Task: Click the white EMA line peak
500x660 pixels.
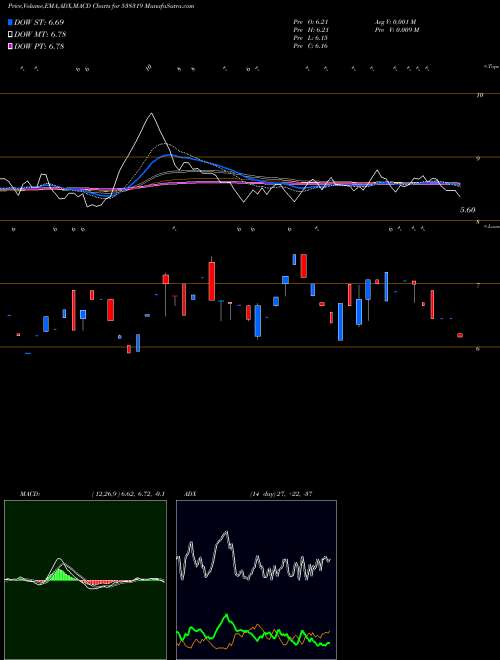Action: click(x=152, y=114)
